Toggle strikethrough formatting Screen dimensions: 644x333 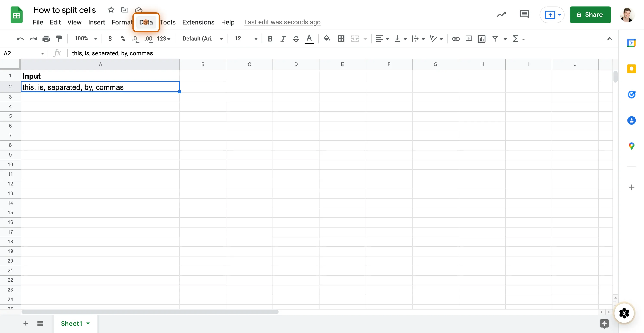(296, 39)
